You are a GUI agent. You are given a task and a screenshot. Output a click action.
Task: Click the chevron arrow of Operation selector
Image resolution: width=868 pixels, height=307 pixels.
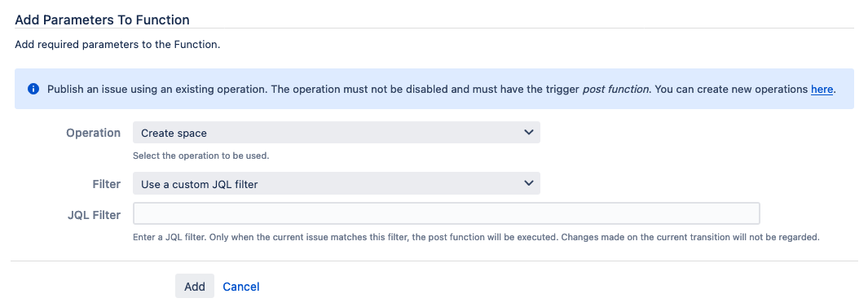point(528,132)
